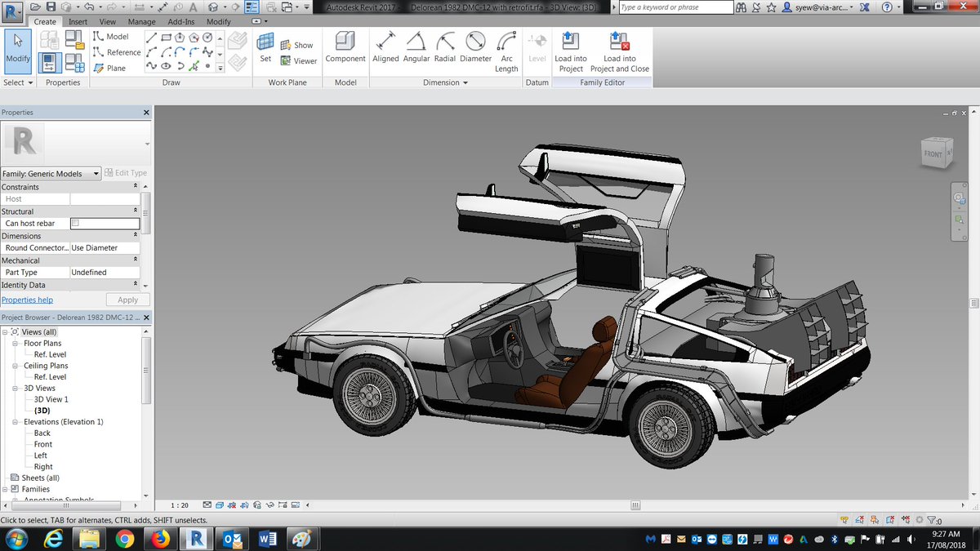Open Firefox from the taskbar
Image resolution: width=980 pixels, height=551 pixels.
coord(160,539)
